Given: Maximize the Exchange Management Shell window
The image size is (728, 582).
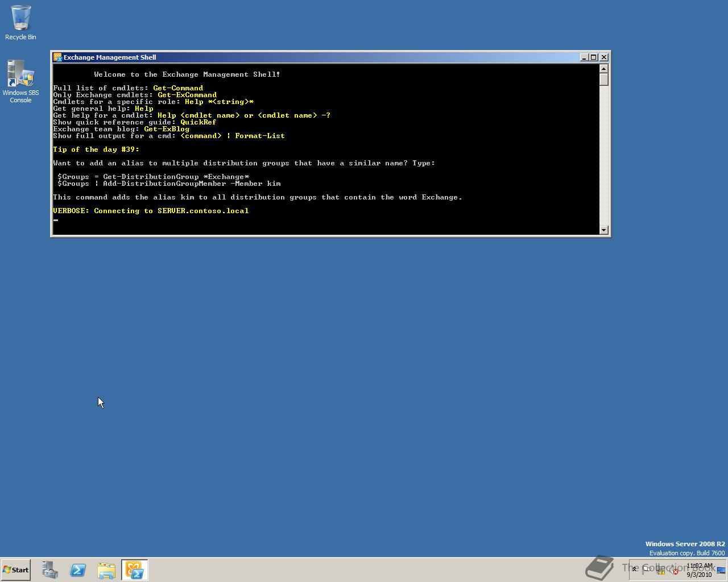Looking at the screenshot, I should [594, 57].
